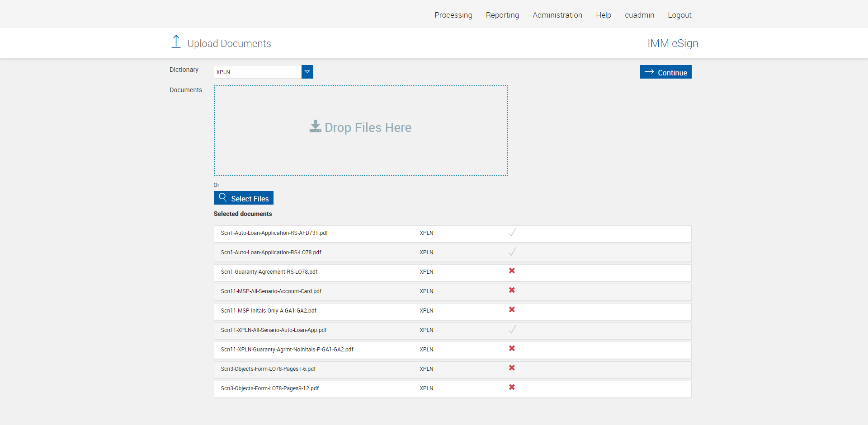Click red X on Scn11-XPLN-Guaranty-Agrmt-NoInitals row
Viewport: 868px width, 425px height.
coord(512,349)
